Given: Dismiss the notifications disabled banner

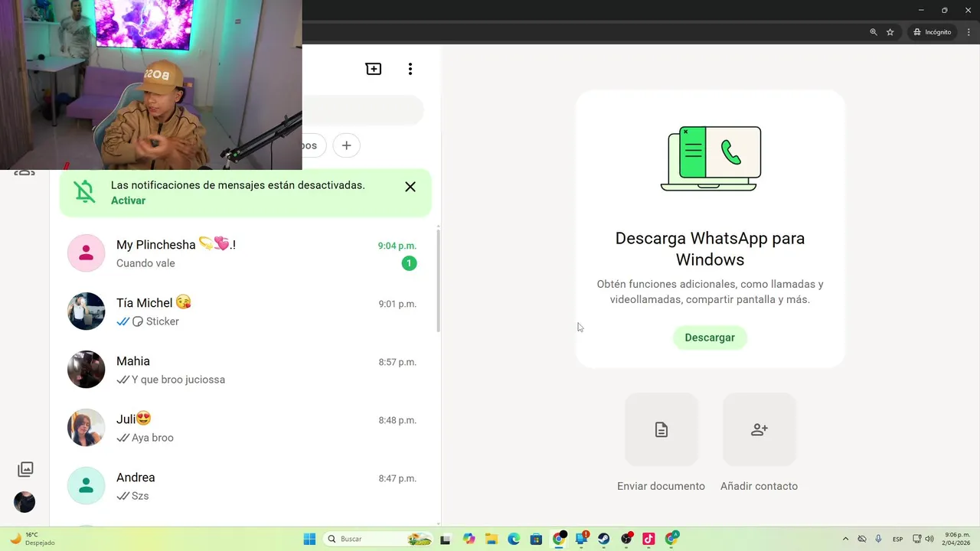Looking at the screenshot, I should tap(410, 187).
